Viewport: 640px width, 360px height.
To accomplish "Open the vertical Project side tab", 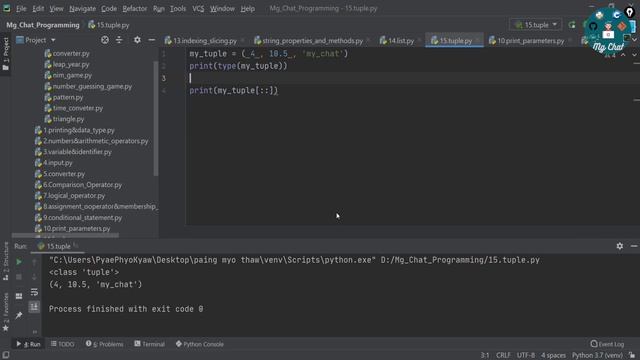I will pos(5,54).
